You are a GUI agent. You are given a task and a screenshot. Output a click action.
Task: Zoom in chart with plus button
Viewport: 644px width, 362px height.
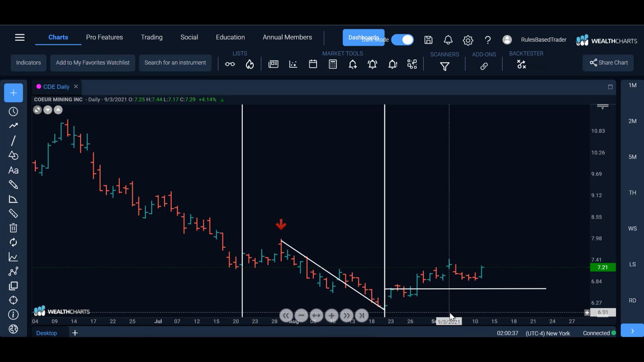click(331, 315)
